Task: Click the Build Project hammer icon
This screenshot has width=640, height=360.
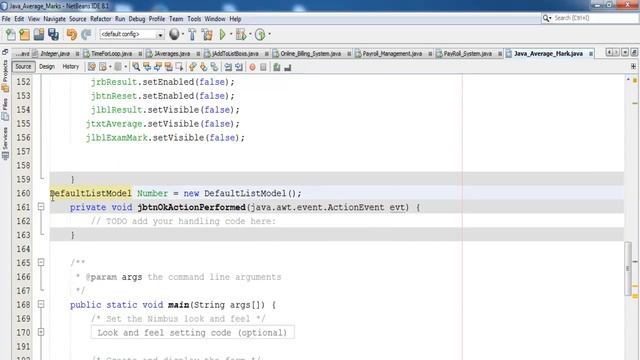Action: 192,35
